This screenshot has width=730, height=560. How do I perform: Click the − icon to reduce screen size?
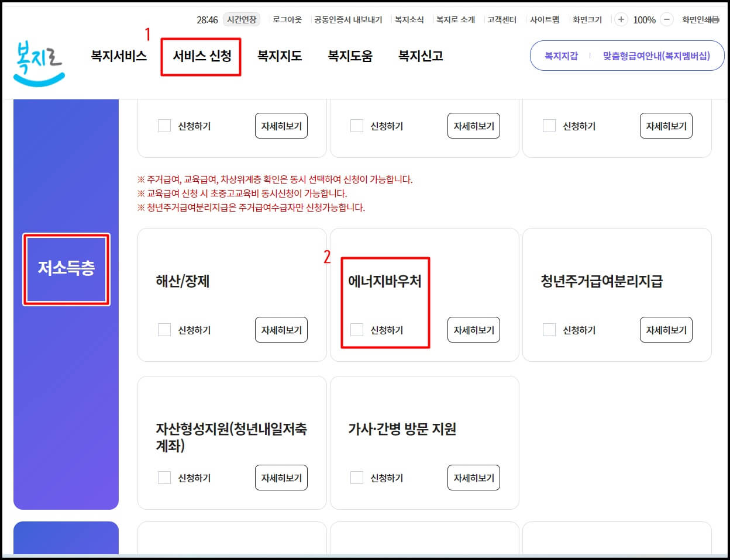pos(666,19)
